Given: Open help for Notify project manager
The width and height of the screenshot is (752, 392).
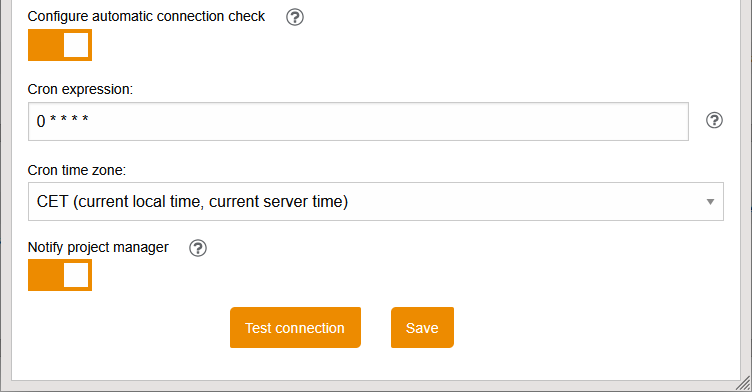Looking at the screenshot, I should pyautogui.click(x=198, y=248).
